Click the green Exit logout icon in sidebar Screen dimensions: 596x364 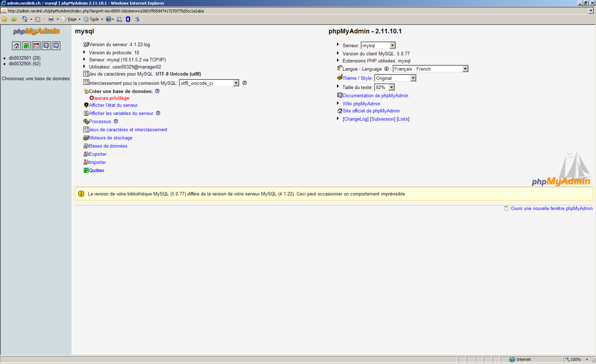point(26,46)
